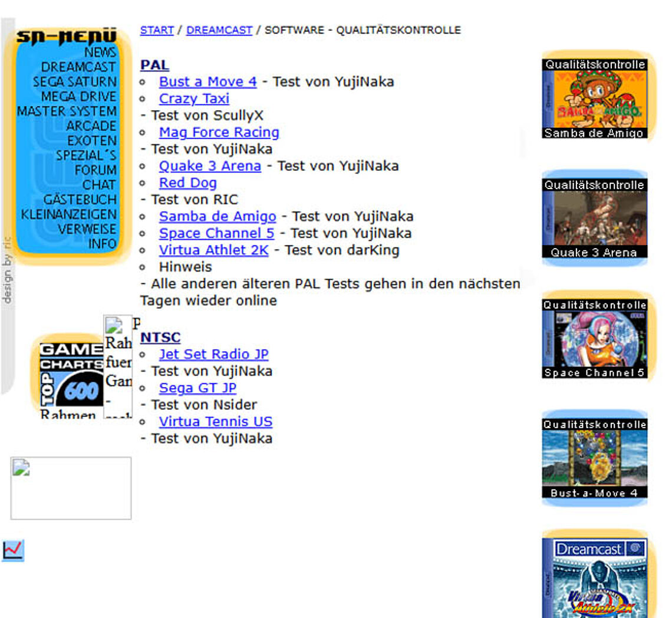Select SEGA SATURN menu item

pyautogui.click(x=75, y=82)
